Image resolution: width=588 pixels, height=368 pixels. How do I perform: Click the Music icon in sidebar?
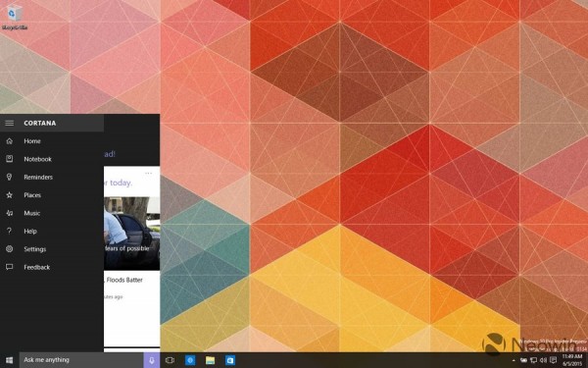pos(10,213)
